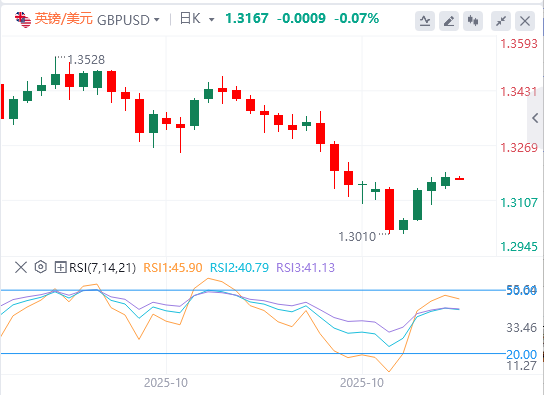The height and width of the screenshot is (395, 544).
Task: Switch chart style with candlestick icon
Action: pos(473,21)
